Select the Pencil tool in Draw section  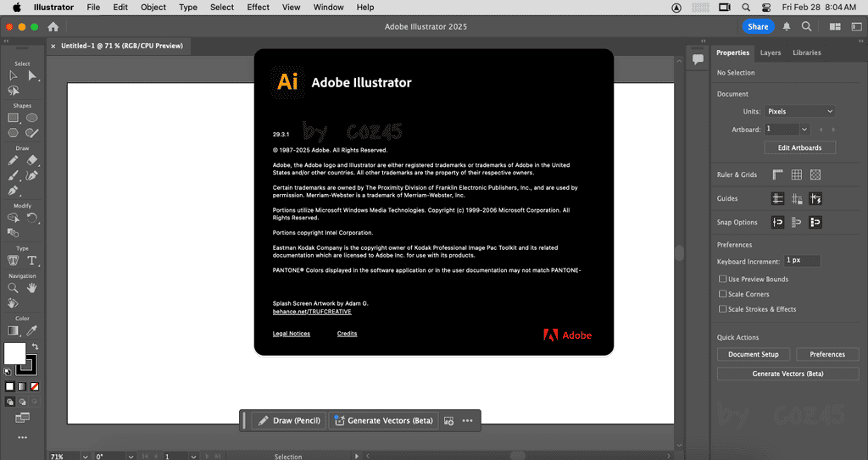click(x=14, y=160)
